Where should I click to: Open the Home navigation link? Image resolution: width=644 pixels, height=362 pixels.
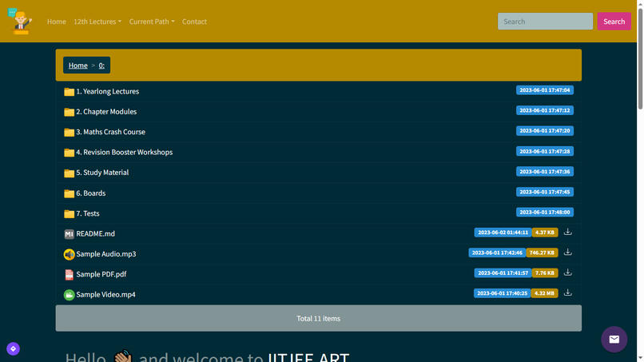tap(56, 22)
